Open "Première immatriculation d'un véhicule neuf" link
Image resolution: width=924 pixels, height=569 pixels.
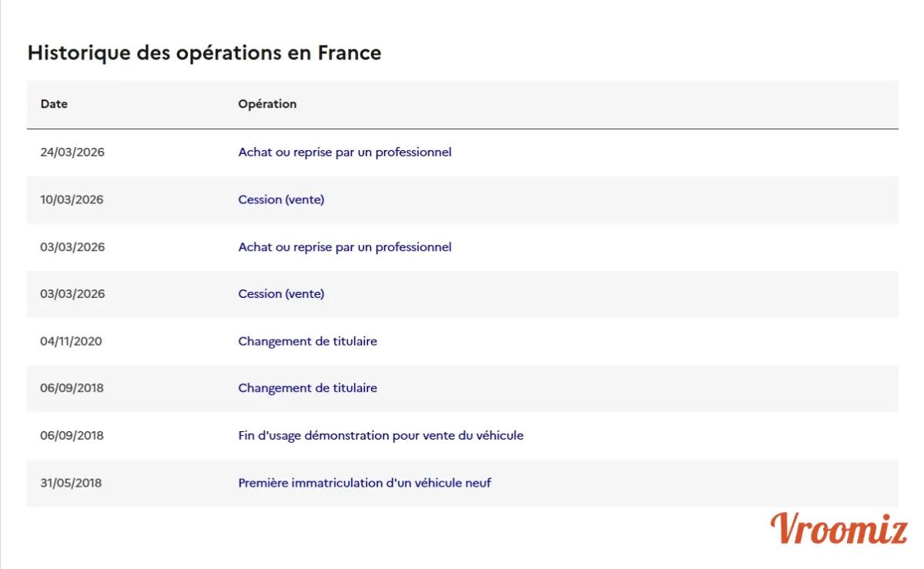pyautogui.click(x=364, y=484)
